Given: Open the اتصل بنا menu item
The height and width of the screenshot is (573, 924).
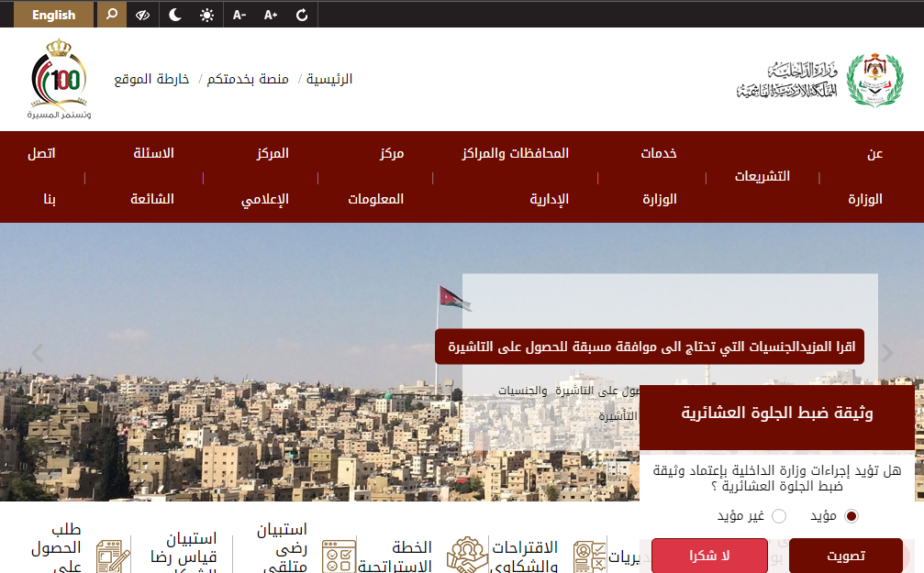Looking at the screenshot, I should pyautogui.click(x=41, y=176).
